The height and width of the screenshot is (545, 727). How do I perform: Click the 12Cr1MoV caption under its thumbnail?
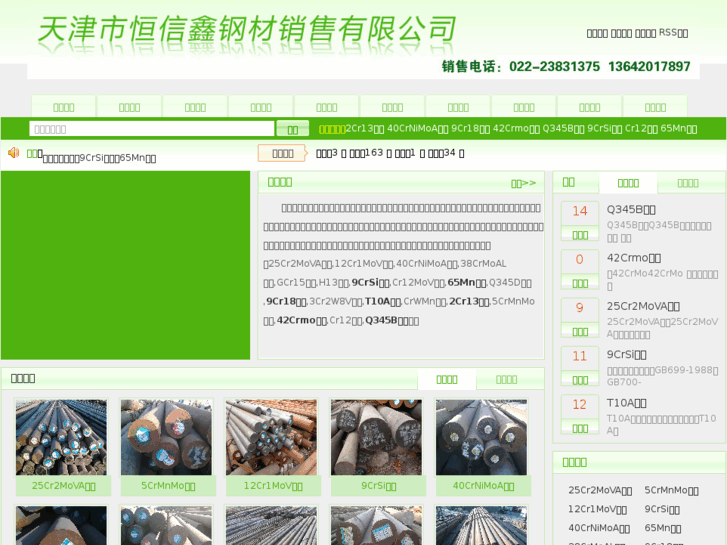273,486
